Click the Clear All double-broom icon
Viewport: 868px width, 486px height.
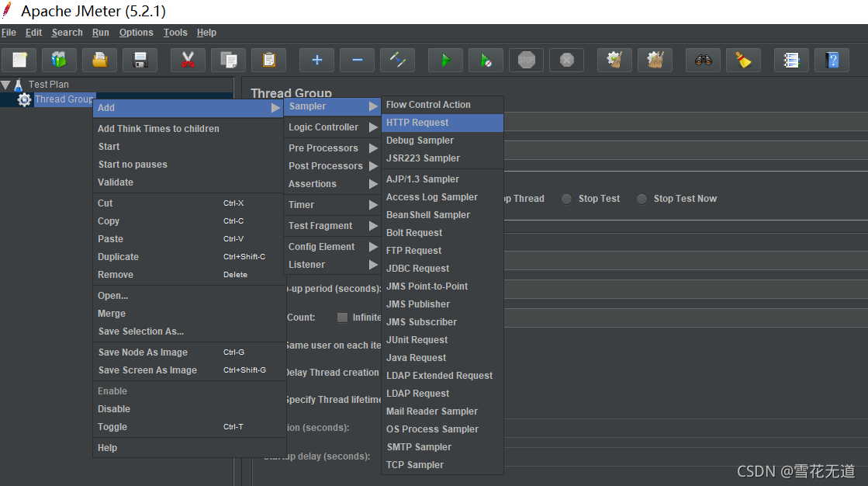point(655,60)
